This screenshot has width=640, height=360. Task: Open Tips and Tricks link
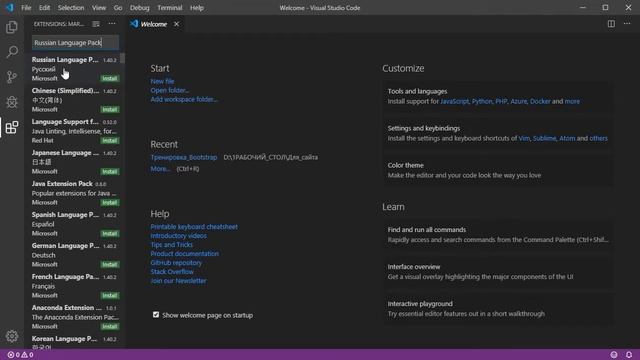(171, 244)
